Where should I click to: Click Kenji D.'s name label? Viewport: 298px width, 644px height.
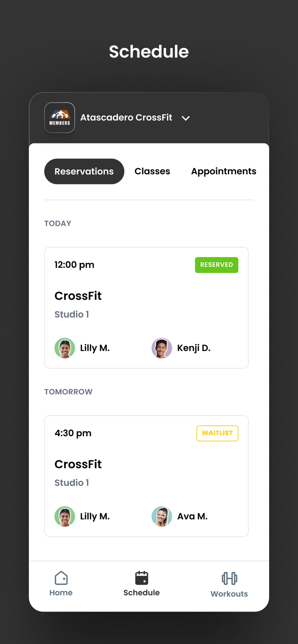coord(194,348)
